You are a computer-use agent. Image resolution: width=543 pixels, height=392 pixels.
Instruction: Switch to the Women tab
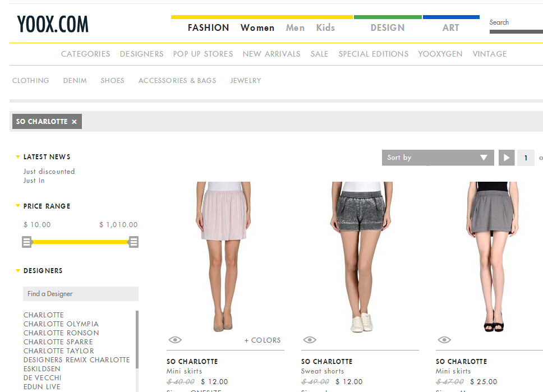(257, 27)
